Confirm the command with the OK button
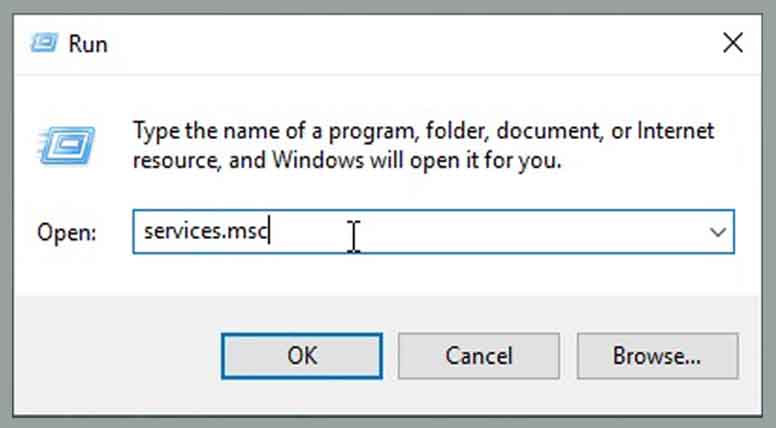 pos(302,356)
